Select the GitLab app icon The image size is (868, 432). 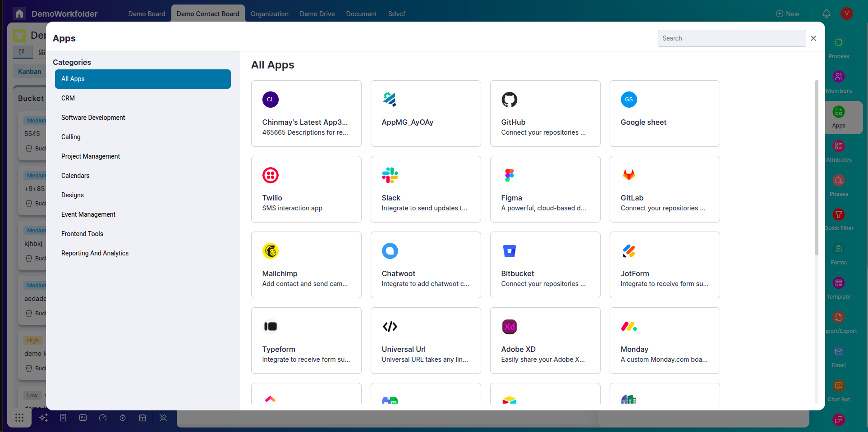(629, 175)
